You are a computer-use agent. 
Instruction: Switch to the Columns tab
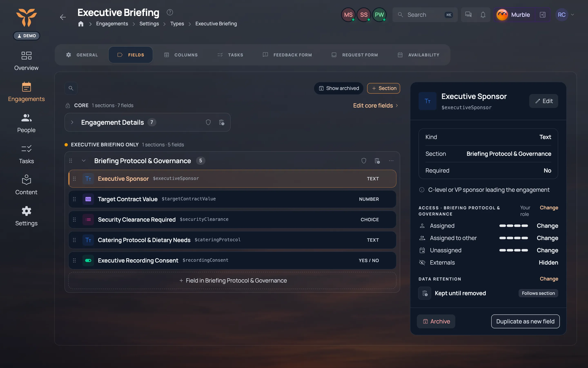(181, 55)
